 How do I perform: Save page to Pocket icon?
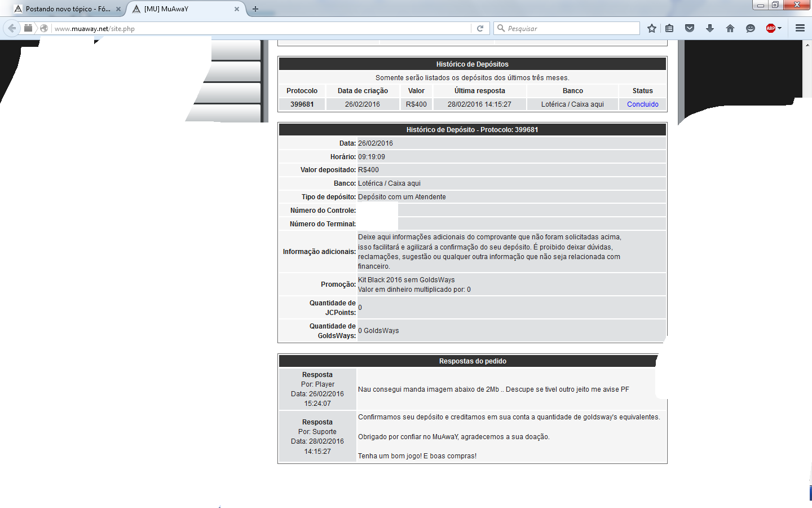point(690,28)
